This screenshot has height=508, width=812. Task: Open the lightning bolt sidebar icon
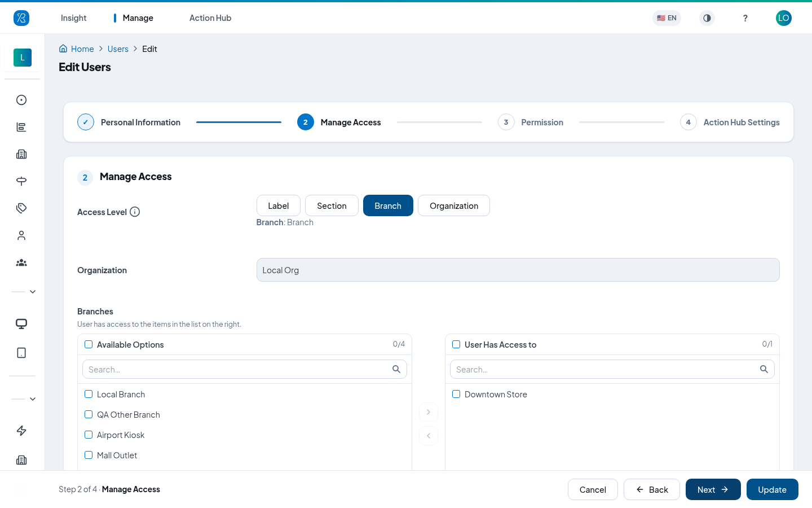(21, 431)
